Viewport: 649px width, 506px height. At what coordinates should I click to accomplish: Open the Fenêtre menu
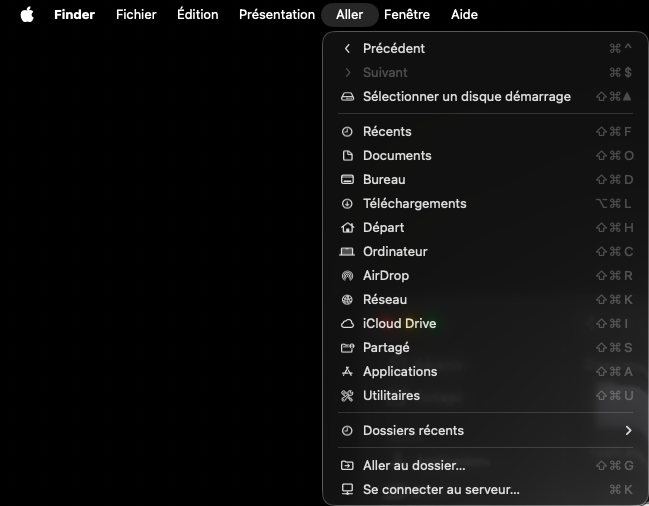click(407, 14)
